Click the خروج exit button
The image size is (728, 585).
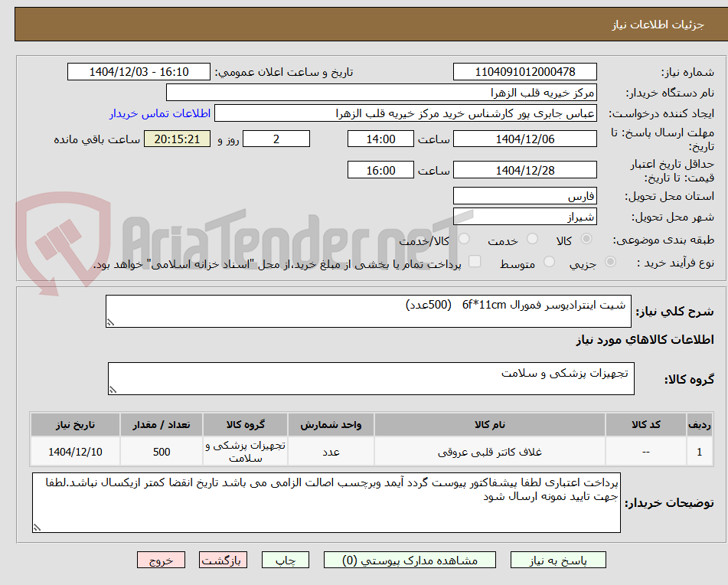161,560
